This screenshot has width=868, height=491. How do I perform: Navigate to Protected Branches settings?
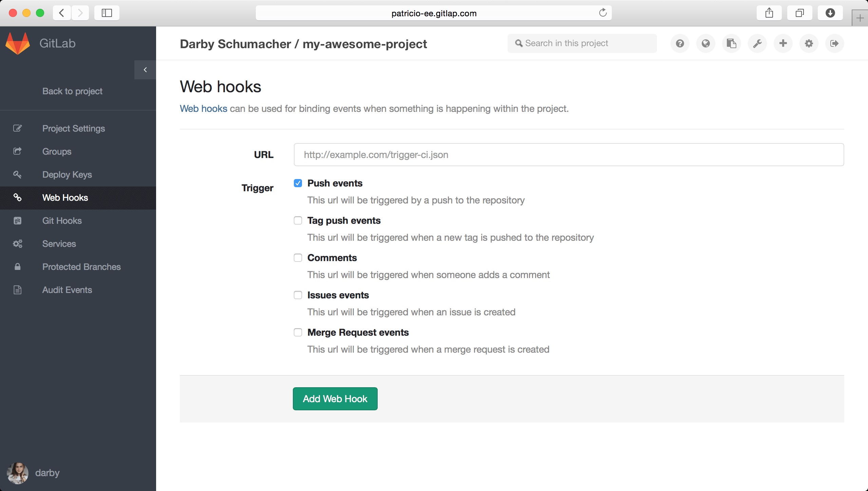pyautogui.click(x=81, y=267)
